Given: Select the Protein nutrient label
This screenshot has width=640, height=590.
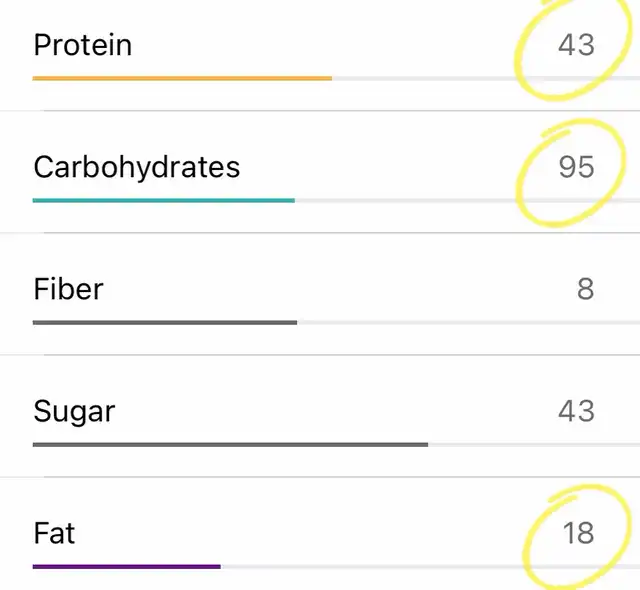Looking at the screenshot, I should tap(82, 45).
